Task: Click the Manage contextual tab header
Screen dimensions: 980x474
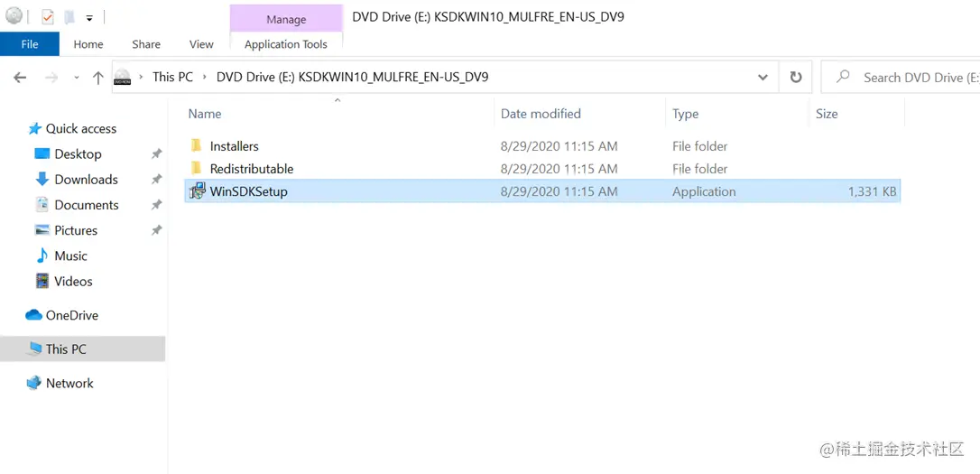Action: tap(286, 19)
